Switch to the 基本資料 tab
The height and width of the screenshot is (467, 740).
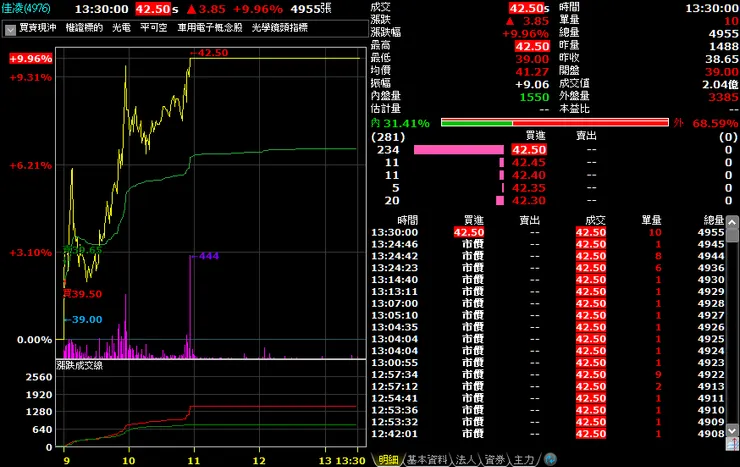point(427,459)
